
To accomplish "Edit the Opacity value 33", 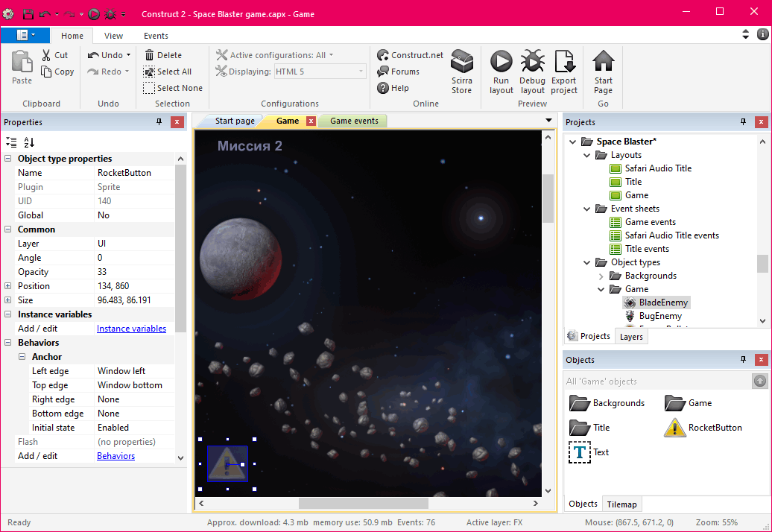I will point(135,272).
